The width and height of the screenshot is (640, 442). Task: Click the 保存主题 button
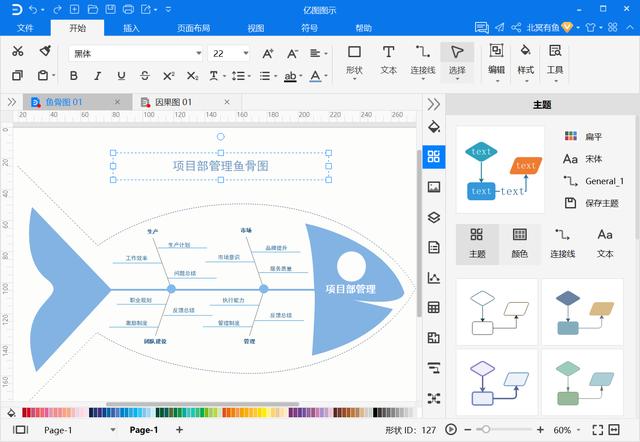[594, 203]
